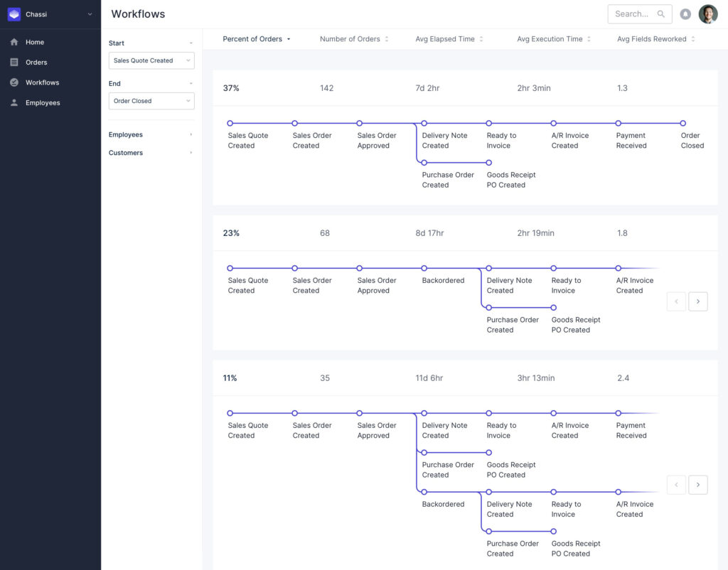Click the 3hr 13min execution time value
Viewport: 728px width, 570px height.
click(536, 378)
